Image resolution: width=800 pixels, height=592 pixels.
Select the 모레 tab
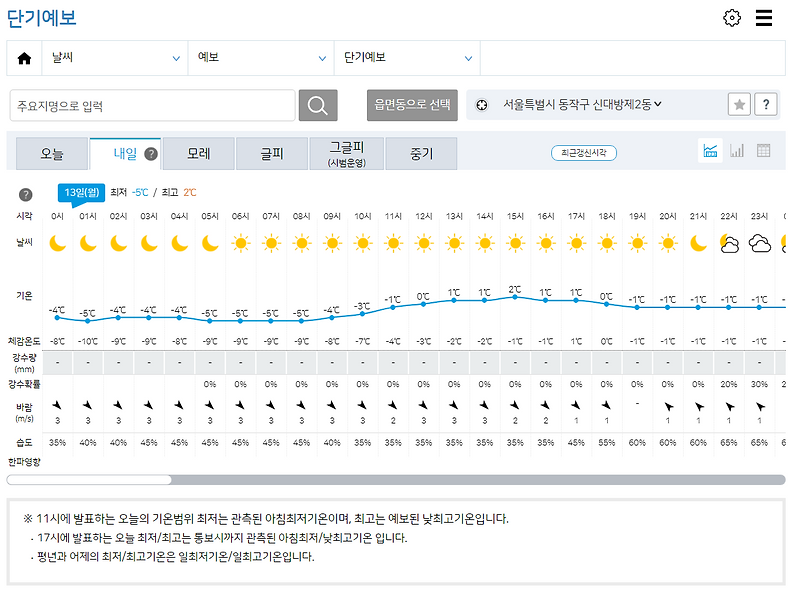click(198, 154)
